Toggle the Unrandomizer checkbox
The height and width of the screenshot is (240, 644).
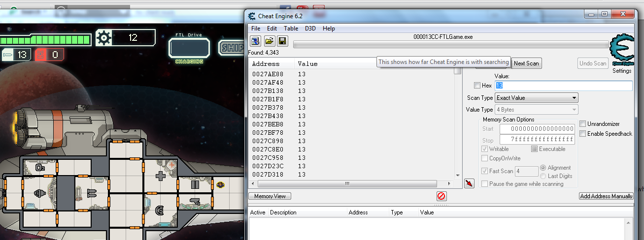pos(583,124)
